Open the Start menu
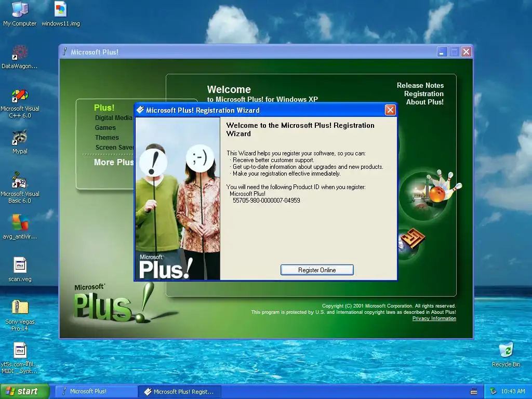532x399 pixels. [25, 391]
